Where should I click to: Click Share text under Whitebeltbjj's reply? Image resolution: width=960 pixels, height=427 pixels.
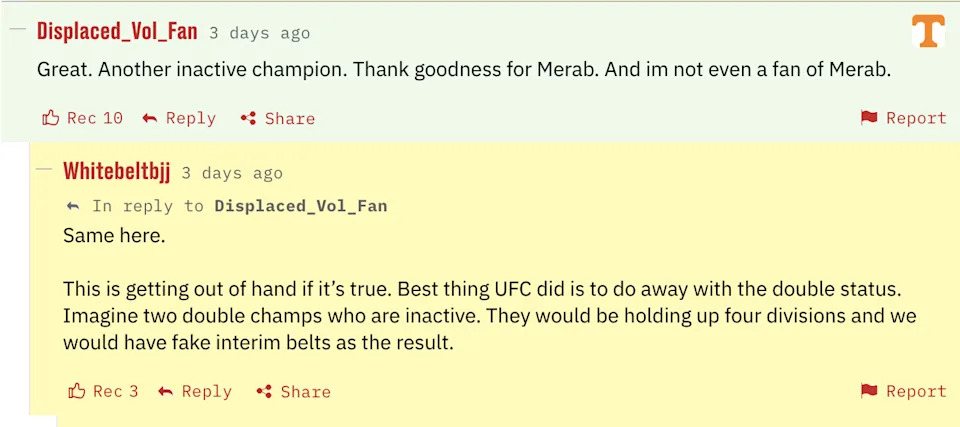click(x=305, y=391)
